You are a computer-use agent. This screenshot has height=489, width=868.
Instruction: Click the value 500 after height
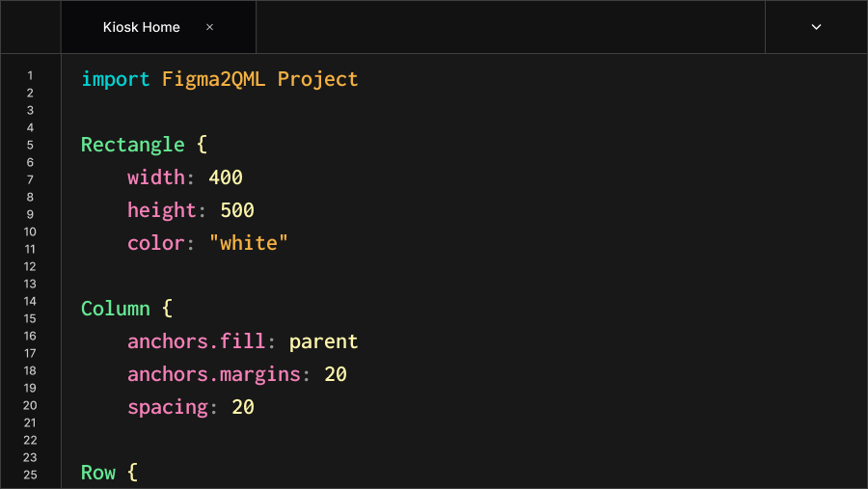coord(237,210)
